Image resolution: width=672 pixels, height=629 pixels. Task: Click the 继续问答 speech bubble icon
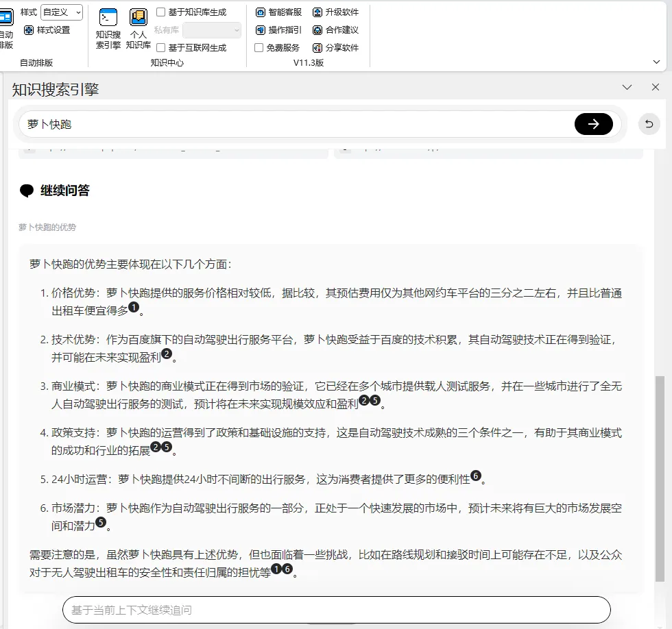point(27,190)
